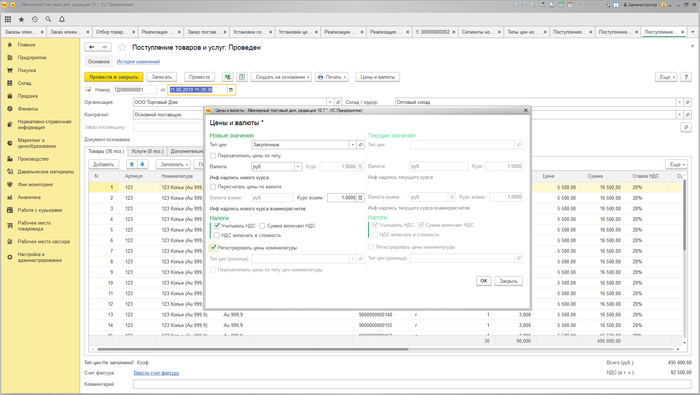This screenshot has height=395, width=700.
Task: Expand the Склад / ордер dropdown arrow
Action: 680,102
